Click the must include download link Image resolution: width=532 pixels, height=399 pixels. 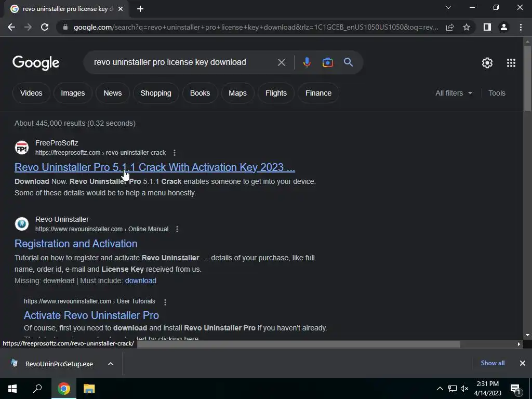pyautogui.click(x=140, y=281)
